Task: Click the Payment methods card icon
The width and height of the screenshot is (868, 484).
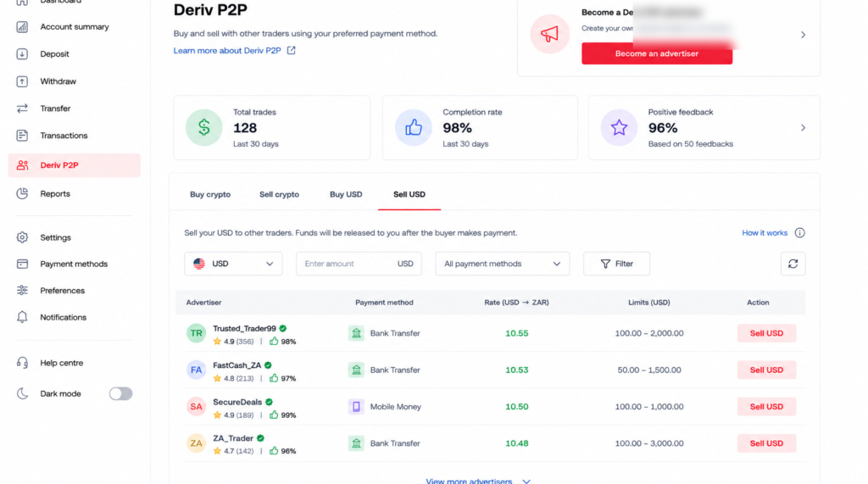Action: click(x=22, y=264)
